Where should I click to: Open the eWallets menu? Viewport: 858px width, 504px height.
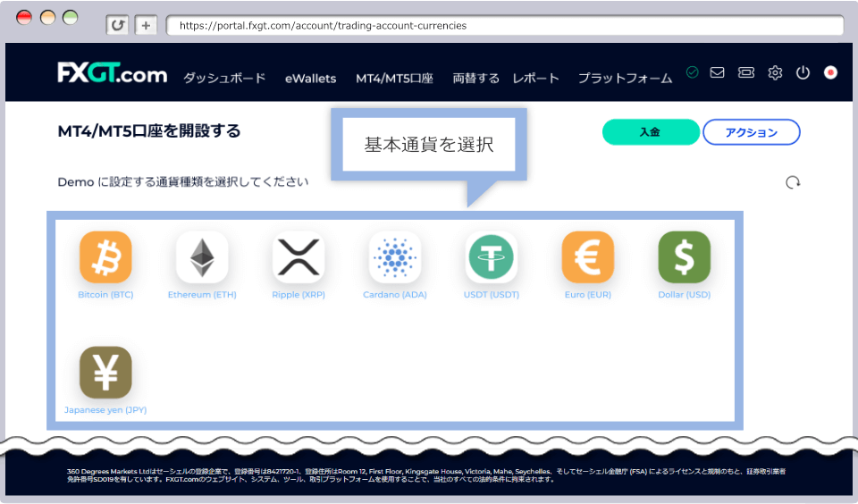coord(310,79)
